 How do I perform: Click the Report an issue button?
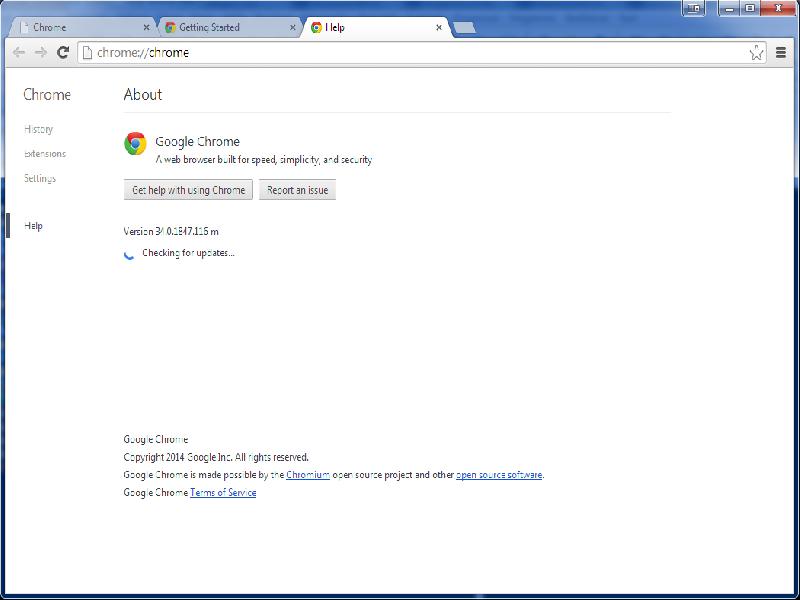tap(297, 190)
